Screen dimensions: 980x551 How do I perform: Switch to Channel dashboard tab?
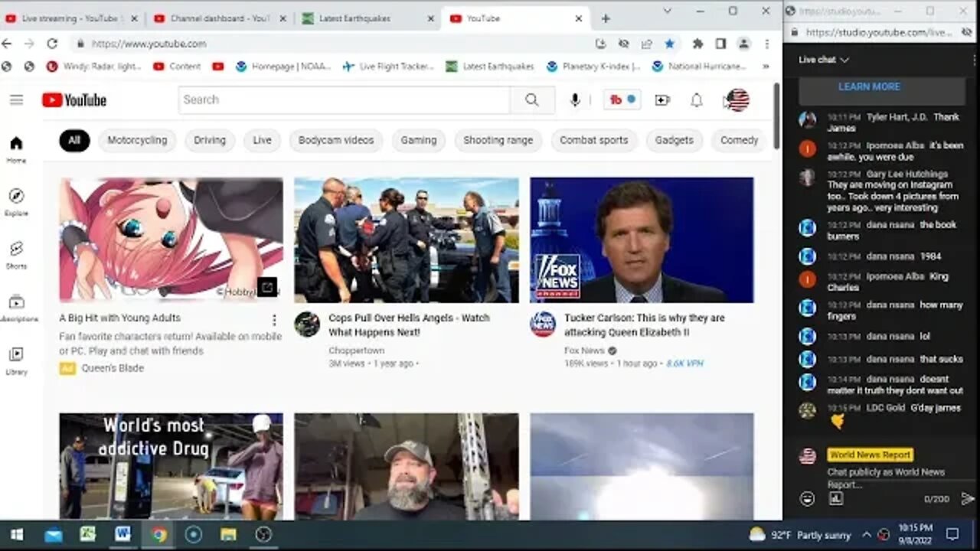(x=219, y=18)
